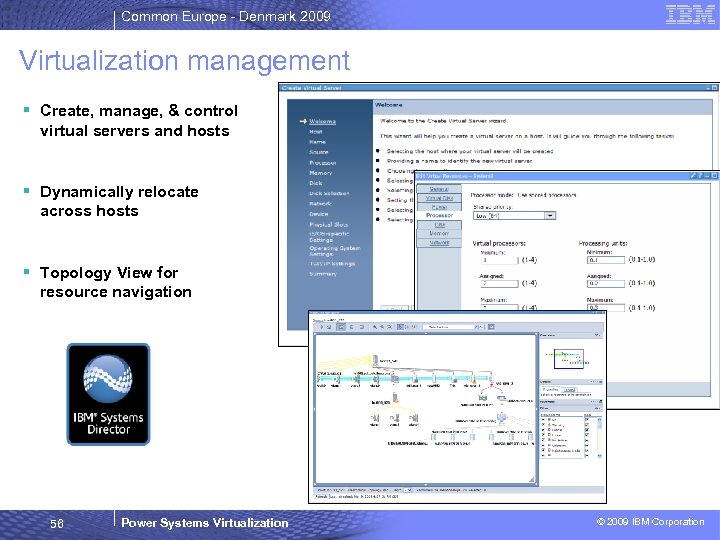Click last icon in topology toolbar
The height and width of the screenshot is (540, 720).
click(491, 327)
